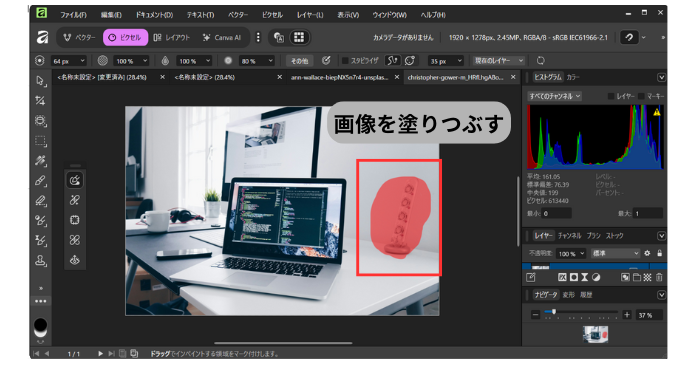Viewport: 698px width, 365px height.
Task: Click the navigator zoom slider handle
Action: coord(554,312)
